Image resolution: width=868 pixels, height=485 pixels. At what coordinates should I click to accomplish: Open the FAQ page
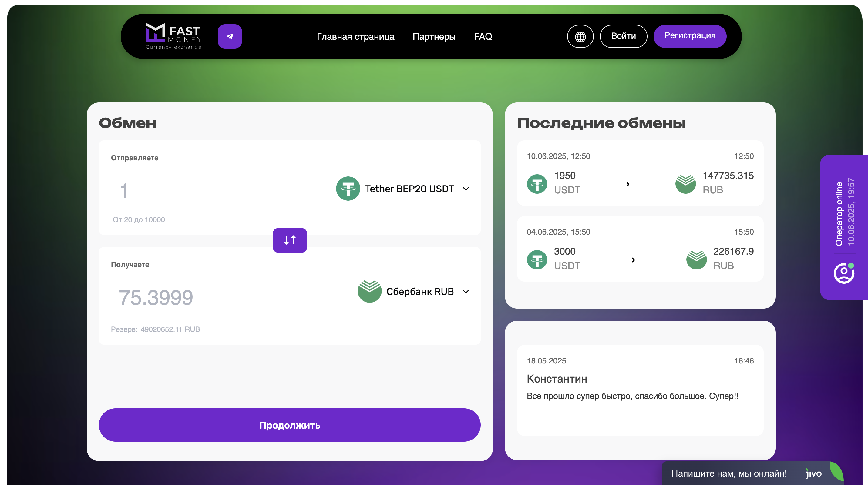tap(483, 36)
